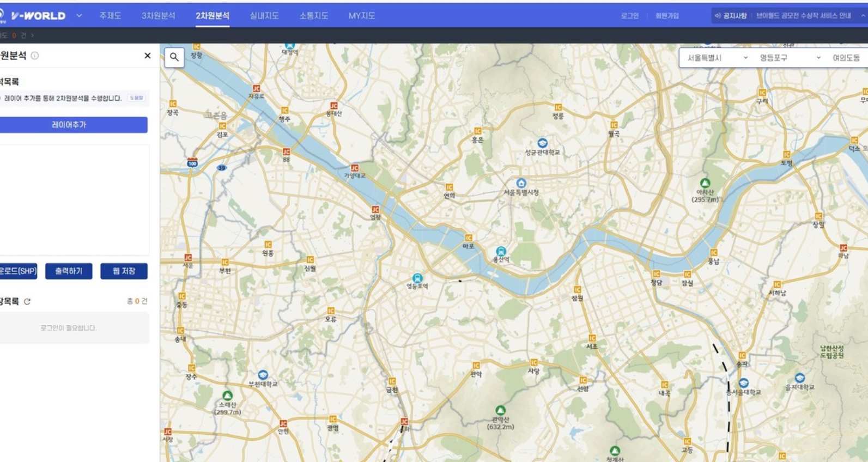The width and height of the screenshot is (868, 462).
Task: Click the 로그인 link
Action: pos(630,16)
